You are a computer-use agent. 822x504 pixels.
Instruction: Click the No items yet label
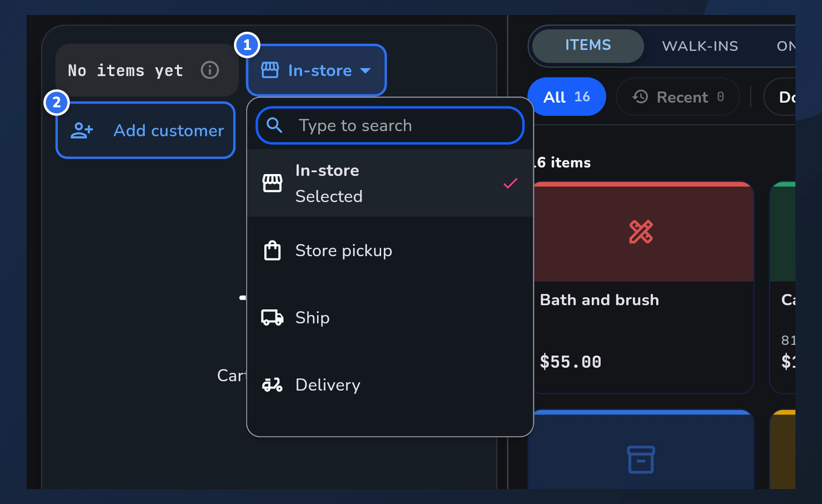tap(125, 70)
